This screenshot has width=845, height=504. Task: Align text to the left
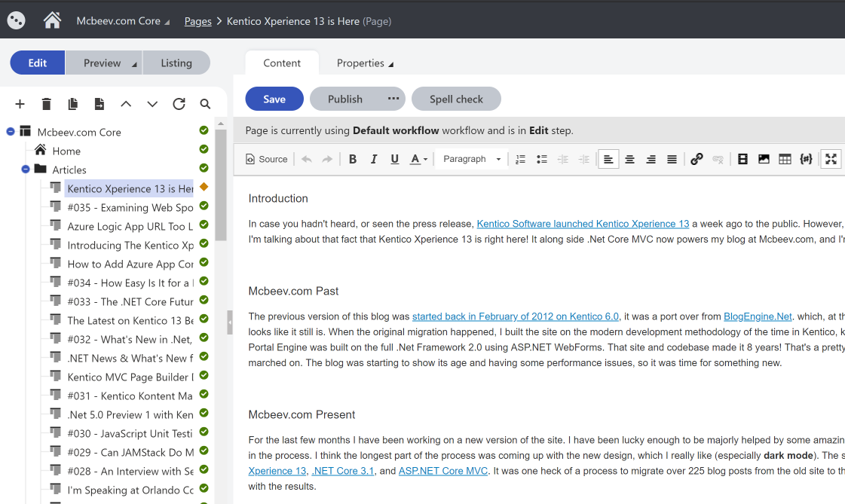[x=608, y=160]
